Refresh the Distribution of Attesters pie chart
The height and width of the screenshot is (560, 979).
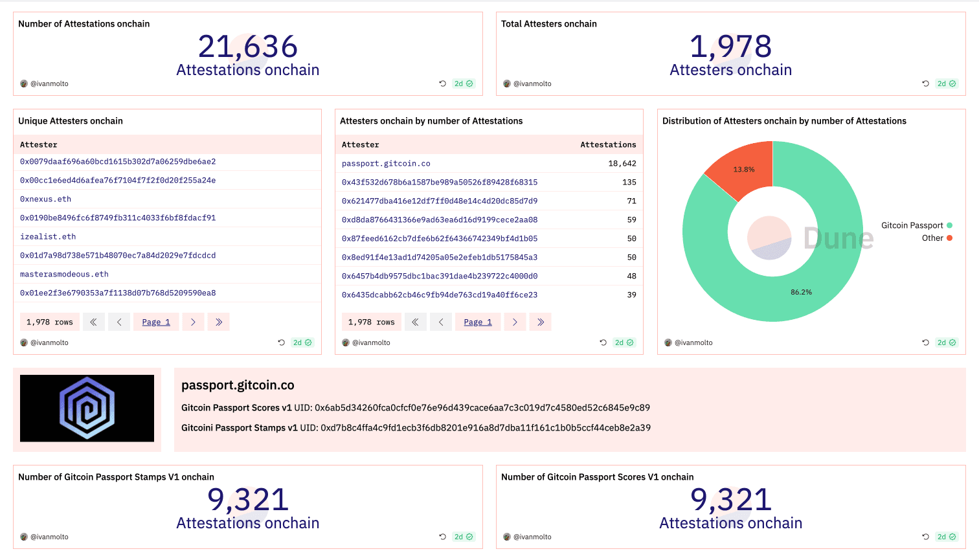tap(926, 342)
